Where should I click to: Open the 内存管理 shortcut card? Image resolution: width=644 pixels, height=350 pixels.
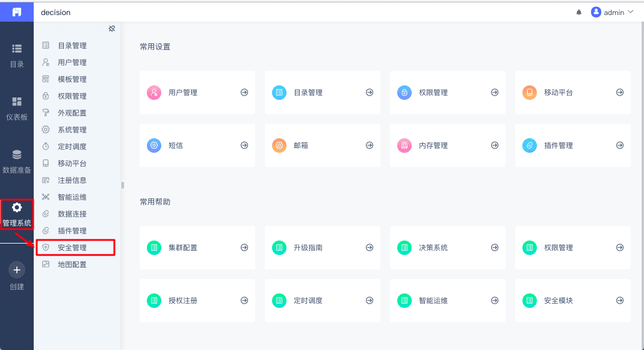[447, 146]
